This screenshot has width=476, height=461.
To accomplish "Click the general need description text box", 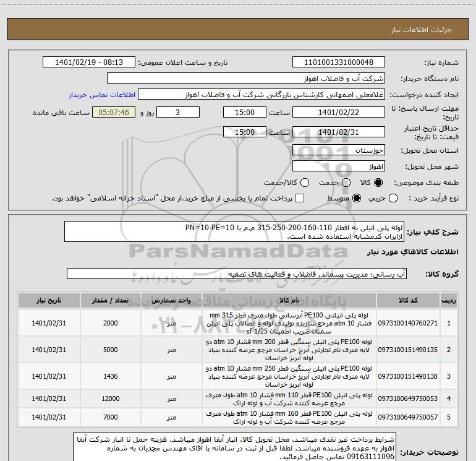I will [x=234, y=231].
